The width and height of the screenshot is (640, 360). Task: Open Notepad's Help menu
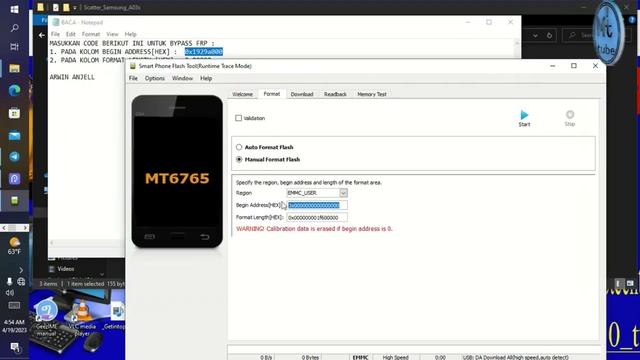click(131, 34)
